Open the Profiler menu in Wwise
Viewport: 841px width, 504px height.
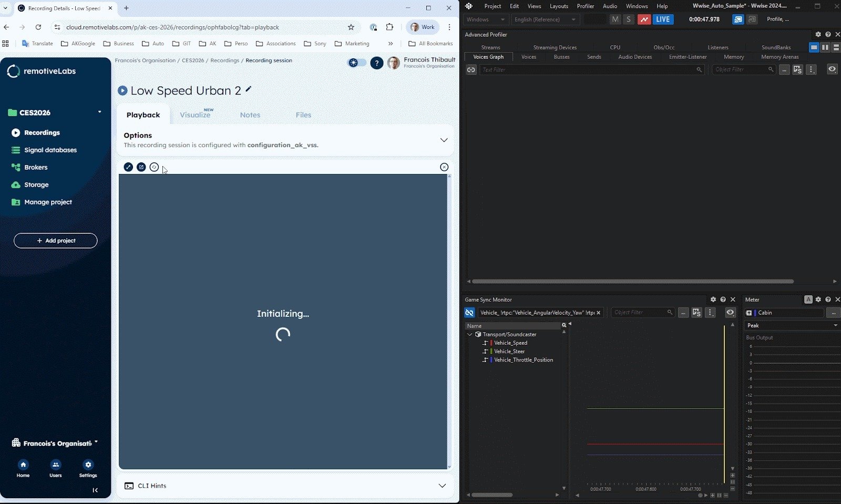pyautogui.click(x=585, y=6)
